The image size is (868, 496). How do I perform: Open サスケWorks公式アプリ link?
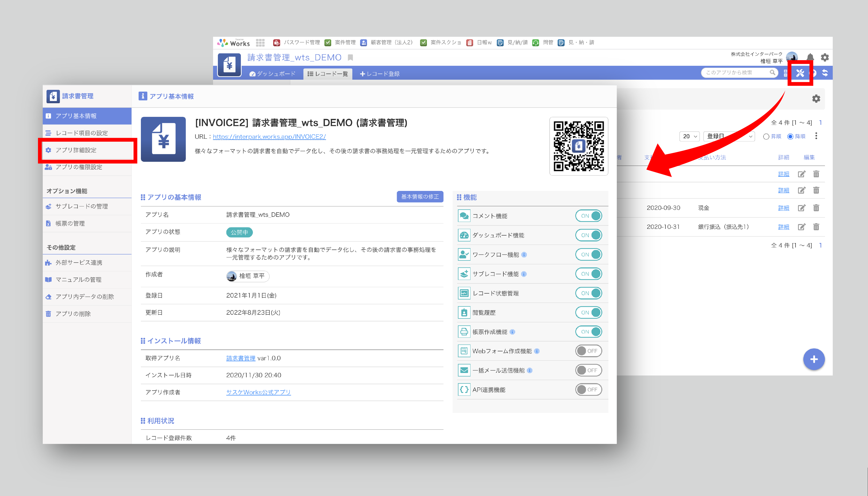pos(259,393)
